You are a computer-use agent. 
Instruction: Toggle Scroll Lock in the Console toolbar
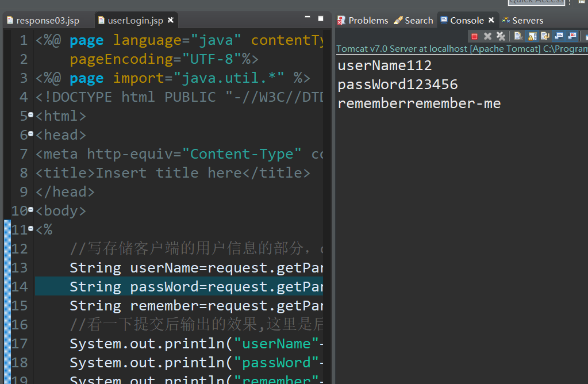tap(532, 36)
